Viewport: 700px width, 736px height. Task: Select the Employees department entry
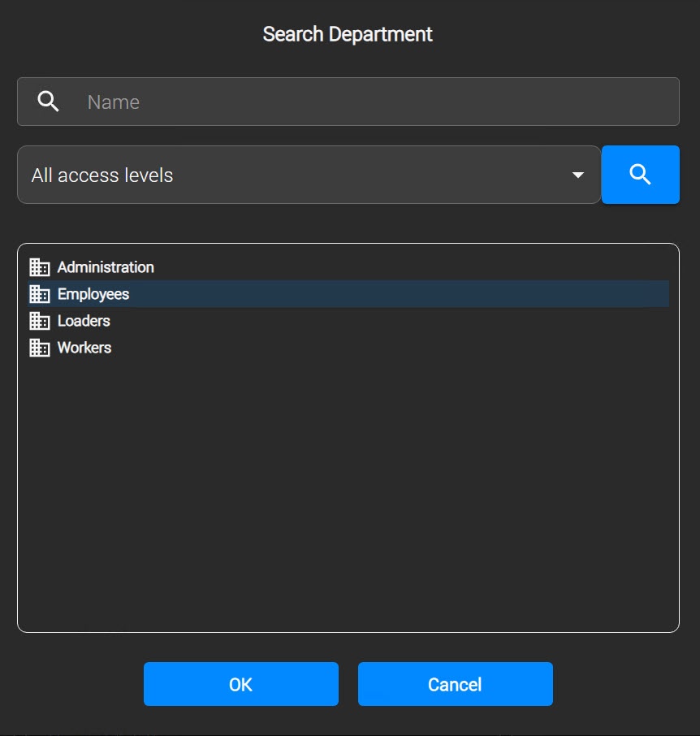[x=93, y=294]
